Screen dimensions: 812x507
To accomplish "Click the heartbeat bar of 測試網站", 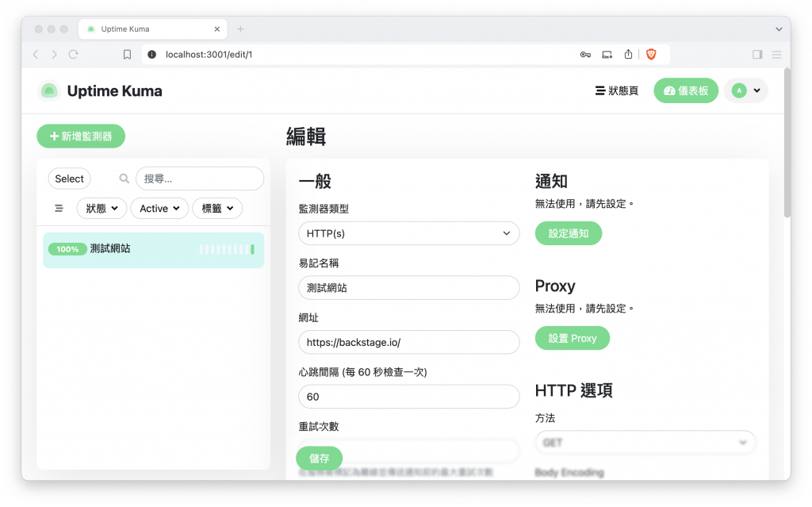I will (x=227, y=249).
